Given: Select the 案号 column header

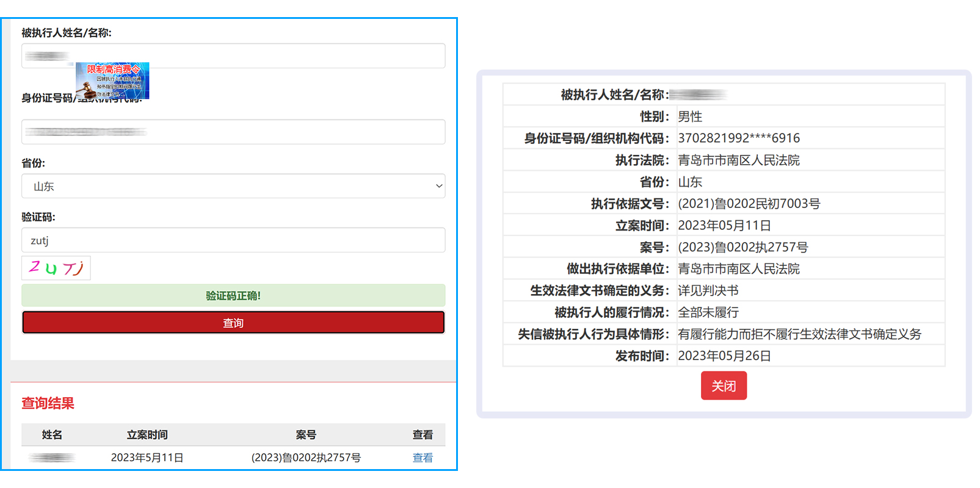Looking at the screenshot, I should pyautogui.click(x=306, y=435).
